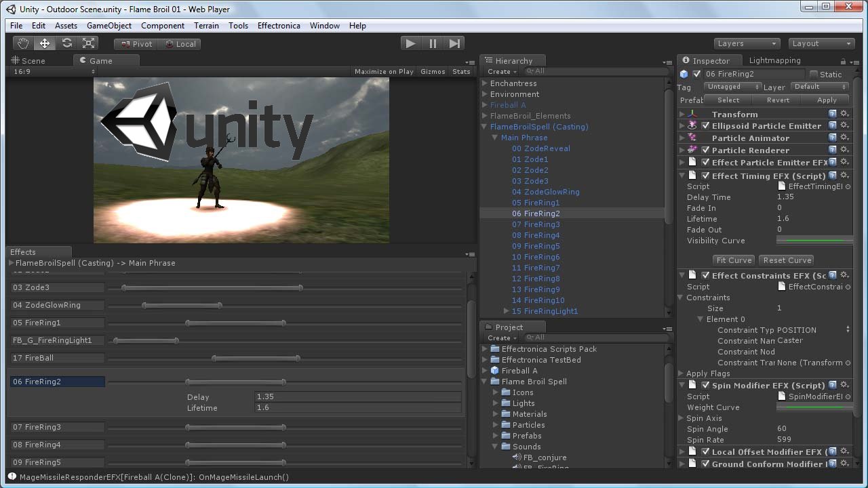
Task: Open the Effectronica menu
Action: (278, 26)
